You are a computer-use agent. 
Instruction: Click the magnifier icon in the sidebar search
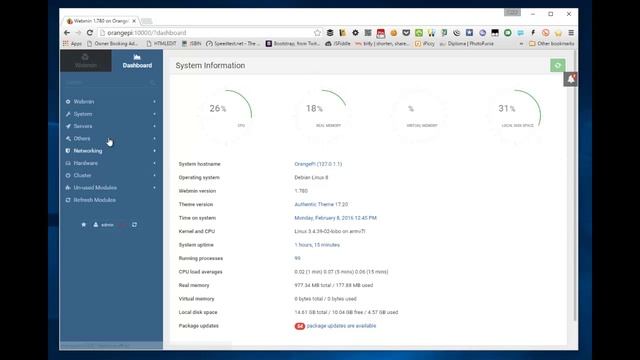(x=153, y=82)
